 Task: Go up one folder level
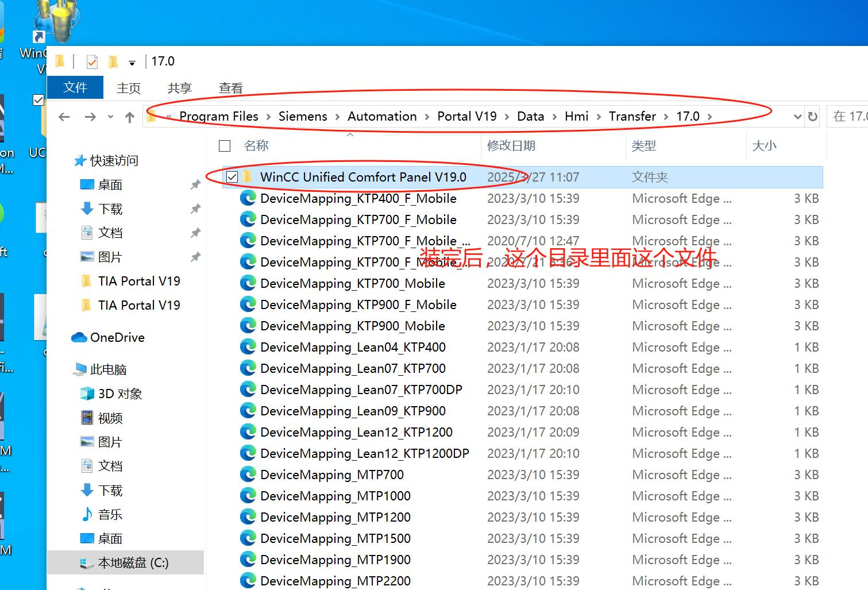point(130,117)
